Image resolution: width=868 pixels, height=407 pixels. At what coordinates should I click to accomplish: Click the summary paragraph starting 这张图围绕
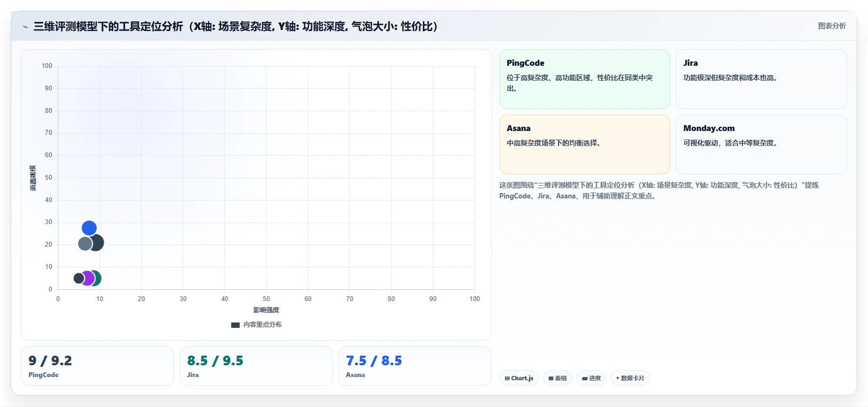pyautogui.click(x=659, y=190)
